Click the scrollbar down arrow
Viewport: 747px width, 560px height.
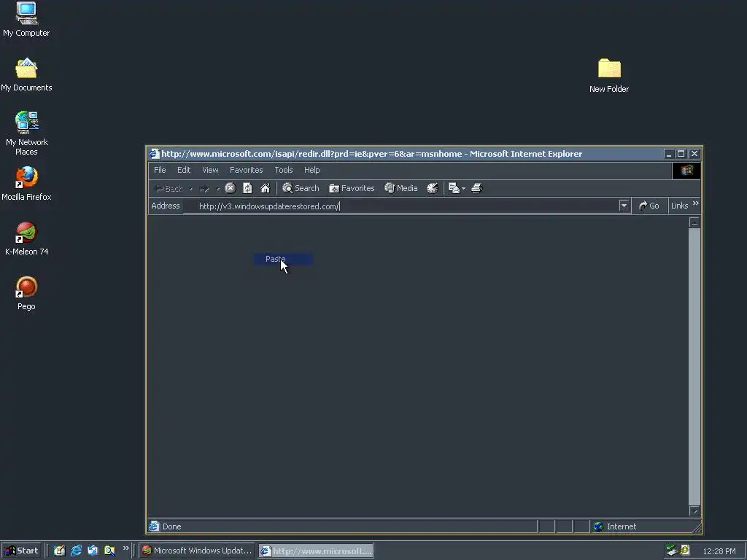point(694,511)
